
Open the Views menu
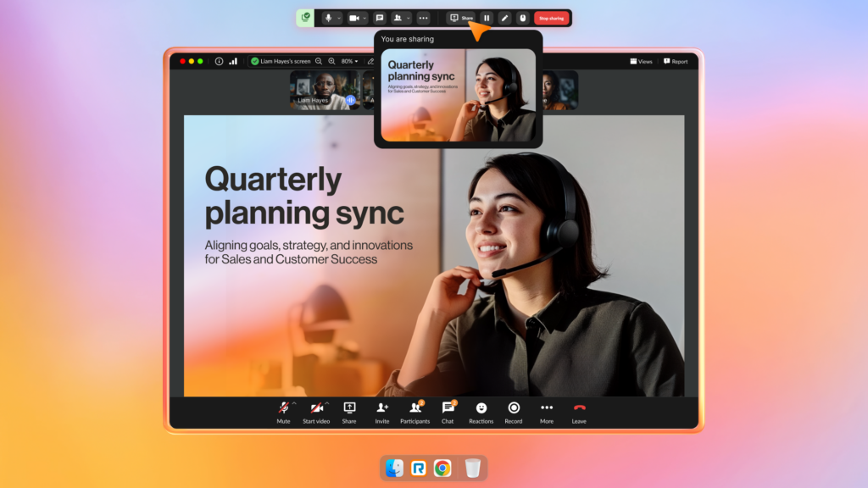(641, 61)
